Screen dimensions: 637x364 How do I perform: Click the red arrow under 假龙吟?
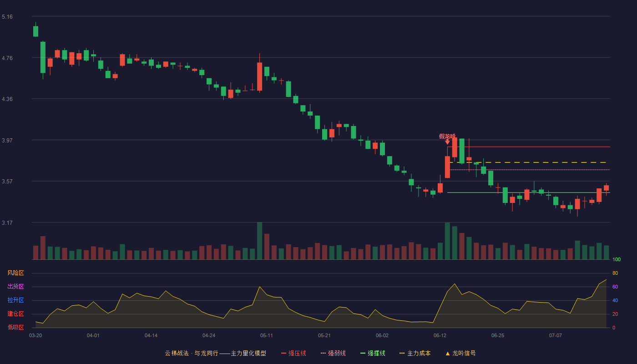(x=447, y=142)
